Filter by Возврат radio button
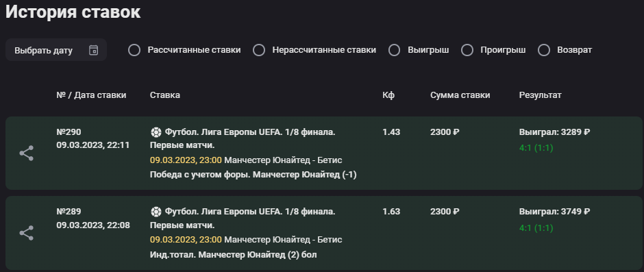644x272 pixels. (x=544, y=50)
